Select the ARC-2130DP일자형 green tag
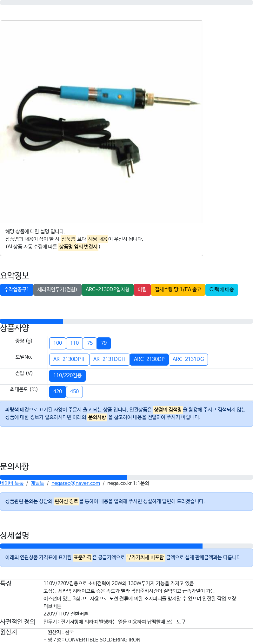The height and width of the screenshot is (644, 253). (x=108, y=289)
